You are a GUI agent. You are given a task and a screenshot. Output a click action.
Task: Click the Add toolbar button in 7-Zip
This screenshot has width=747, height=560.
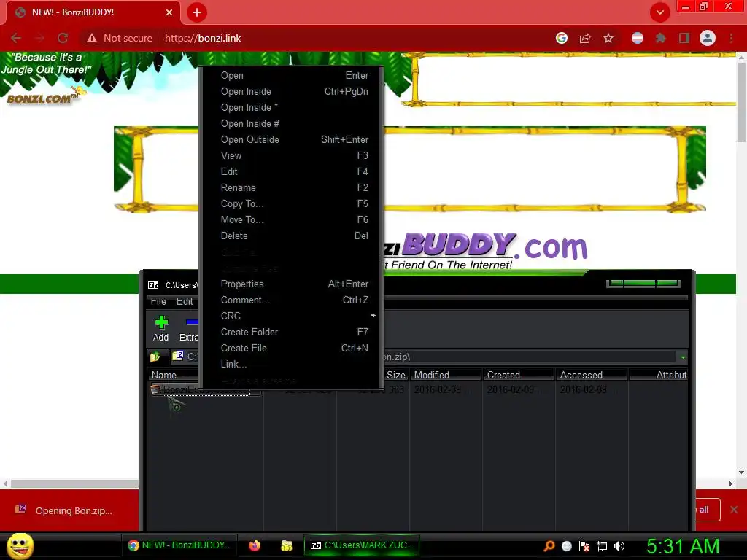click(x=161, y=329)
